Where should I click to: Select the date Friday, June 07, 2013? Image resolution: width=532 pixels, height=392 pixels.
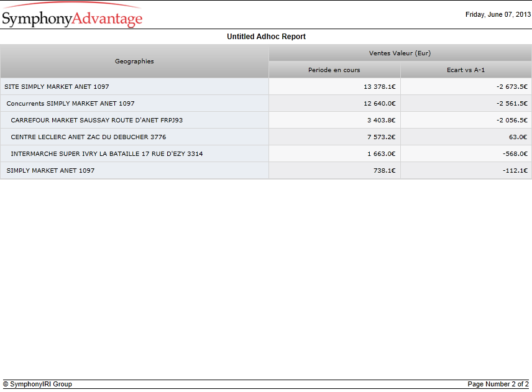498,14
